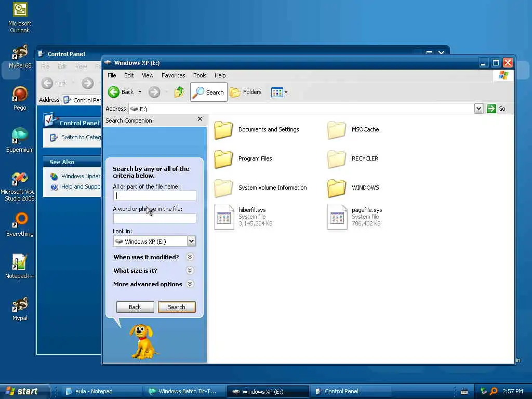Viewport: 532px width, 399px height.
Task: Launch Mypal desktop shortcut
Action: coord(20,309)
